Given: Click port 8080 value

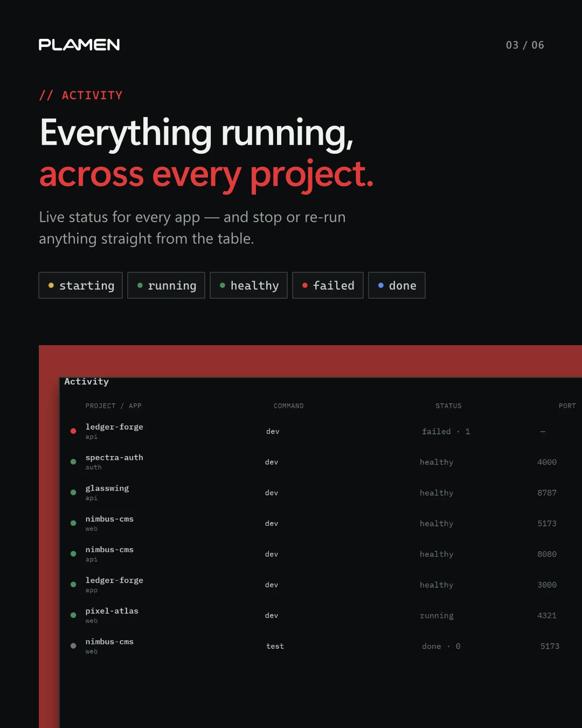Looking at the screenshot, I should [x=547, y=554].
